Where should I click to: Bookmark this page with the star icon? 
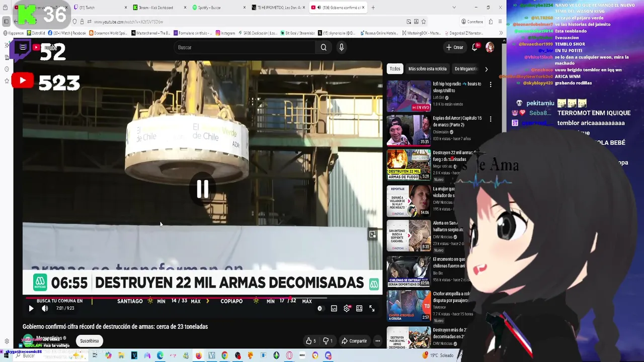pyautogui.click(x=424, y=22)
